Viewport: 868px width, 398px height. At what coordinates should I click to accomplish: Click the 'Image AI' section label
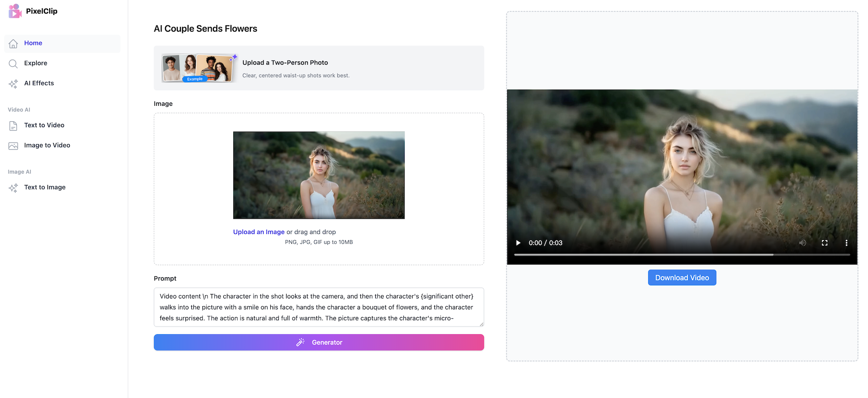19,172
